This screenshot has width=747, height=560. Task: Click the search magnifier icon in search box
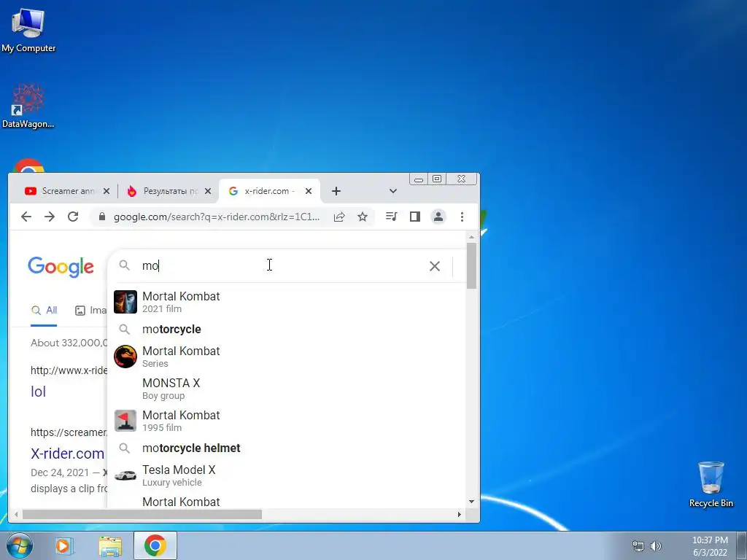(124, 265)
